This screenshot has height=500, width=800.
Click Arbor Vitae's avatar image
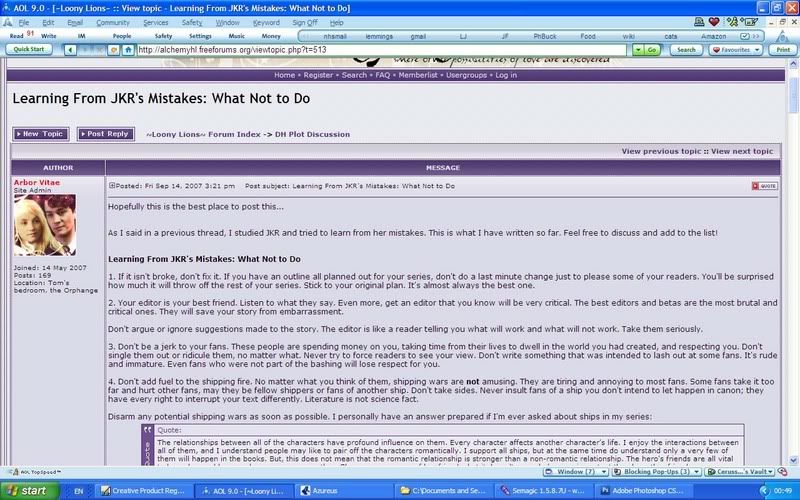click(44, 225)
